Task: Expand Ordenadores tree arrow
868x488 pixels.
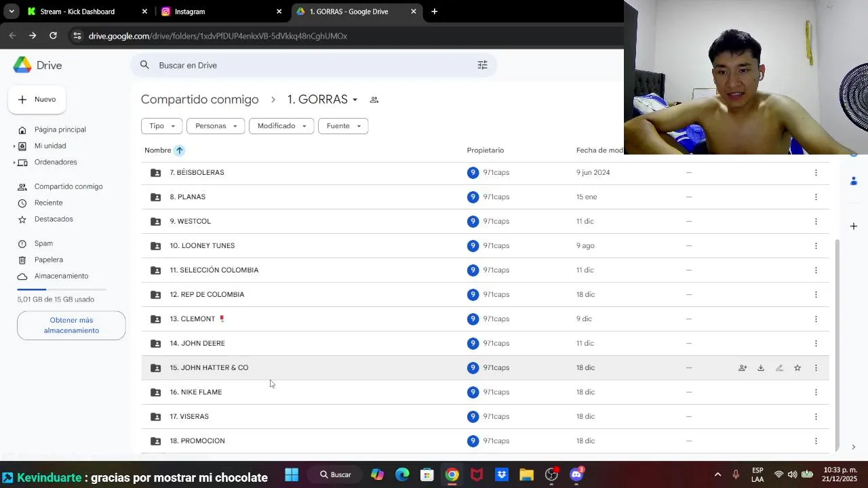Action: (x=14, y=163)
